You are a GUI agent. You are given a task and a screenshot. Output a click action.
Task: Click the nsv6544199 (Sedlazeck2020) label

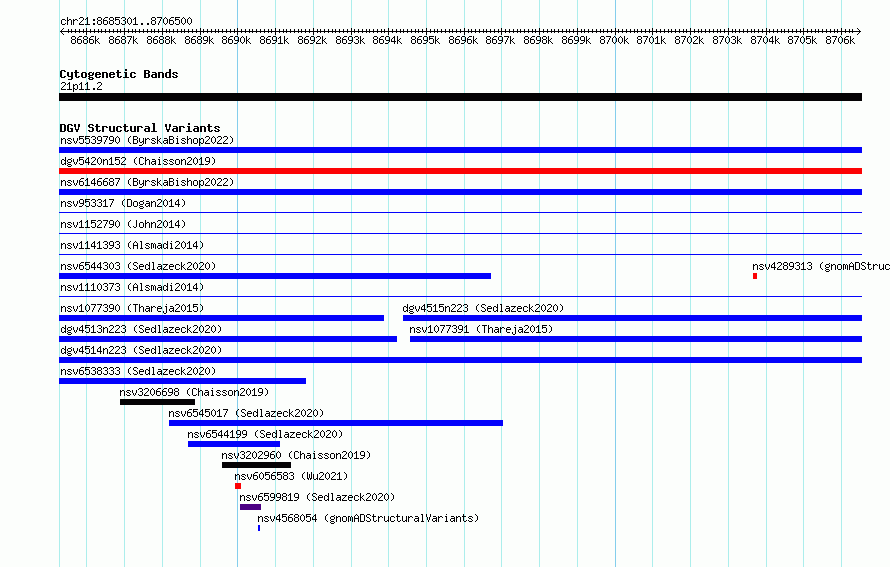pos(265,434)
